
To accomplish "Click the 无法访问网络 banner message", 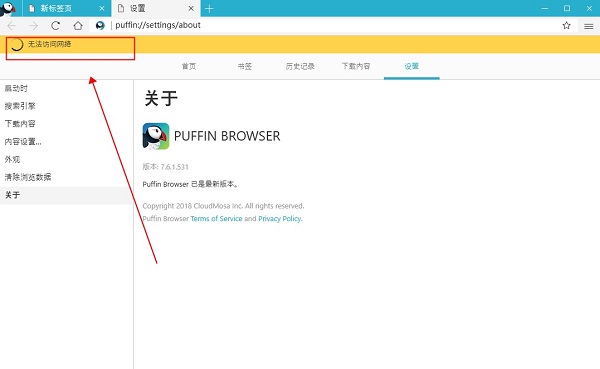I will click(x=49, y=44).
